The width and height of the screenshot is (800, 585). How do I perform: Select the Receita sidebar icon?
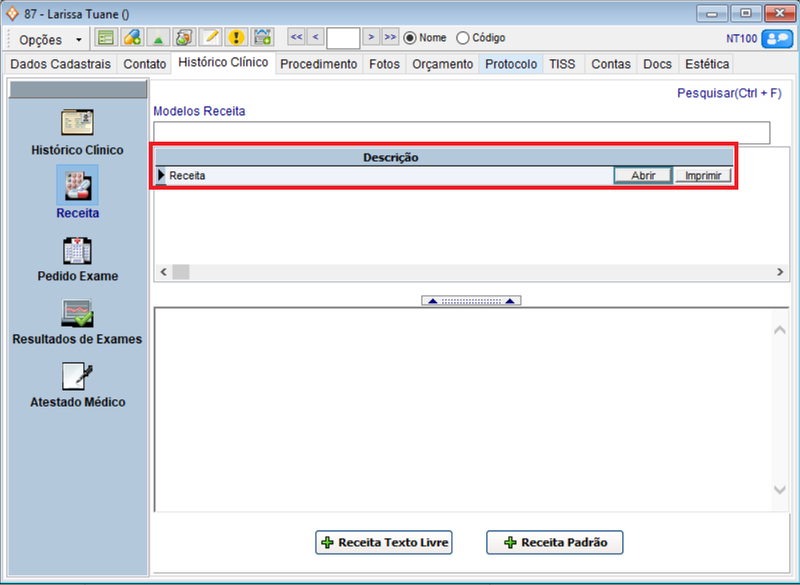(77, 184)
